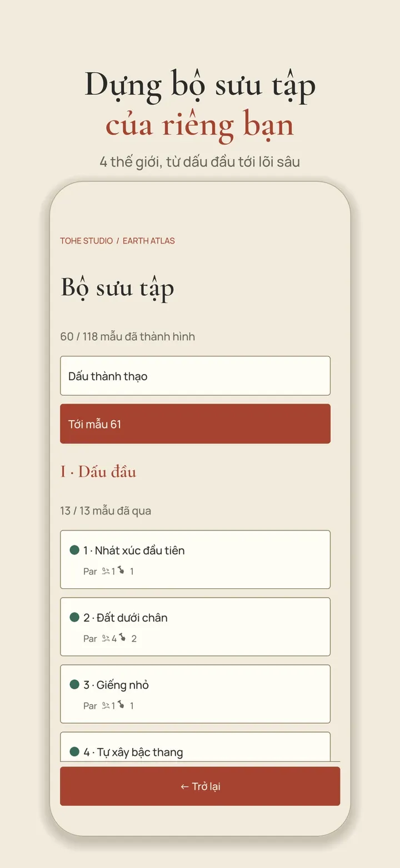Tap the moves icon in Đất dưới chân card

(106, 638)
